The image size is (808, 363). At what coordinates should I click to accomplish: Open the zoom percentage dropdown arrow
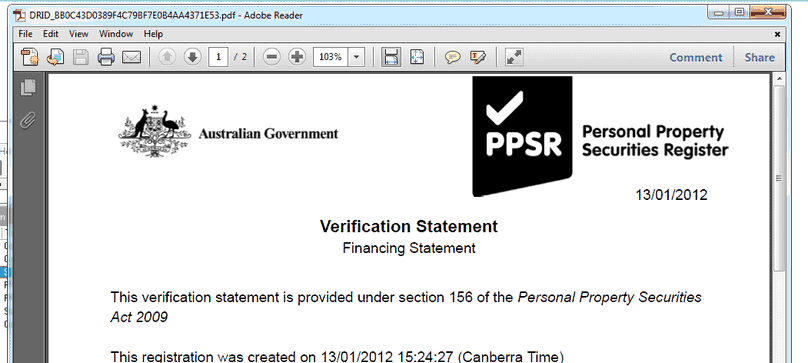tap(357, 57)
